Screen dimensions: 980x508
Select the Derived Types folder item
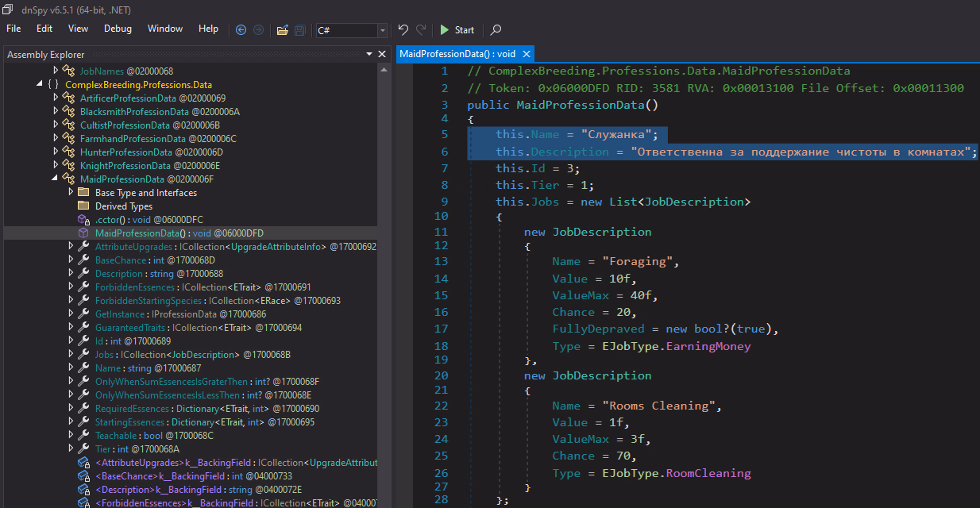[x=123, y=206]
